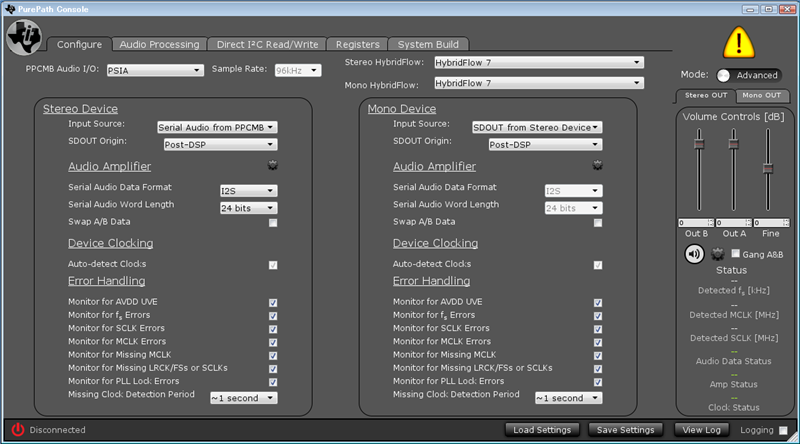Uncheck Mono Monitor for MCLK Errors
The width and height of the screenshot is (800, 444).
(x=598, y=342)
